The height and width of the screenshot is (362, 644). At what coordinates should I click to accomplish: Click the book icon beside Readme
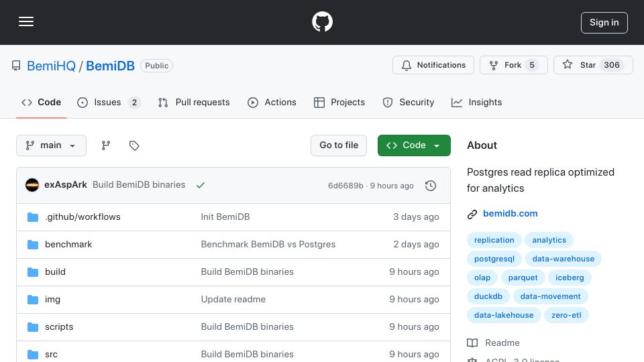coord(472,343)
